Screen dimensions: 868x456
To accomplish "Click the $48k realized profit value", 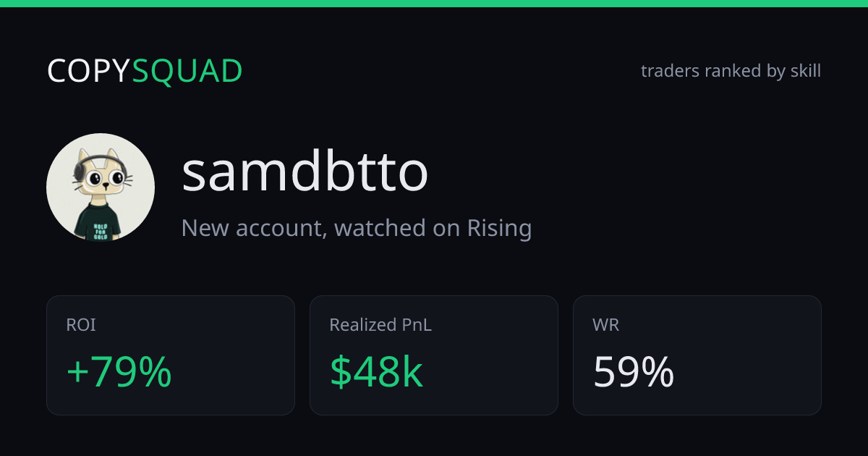I will tap(376, 372).
